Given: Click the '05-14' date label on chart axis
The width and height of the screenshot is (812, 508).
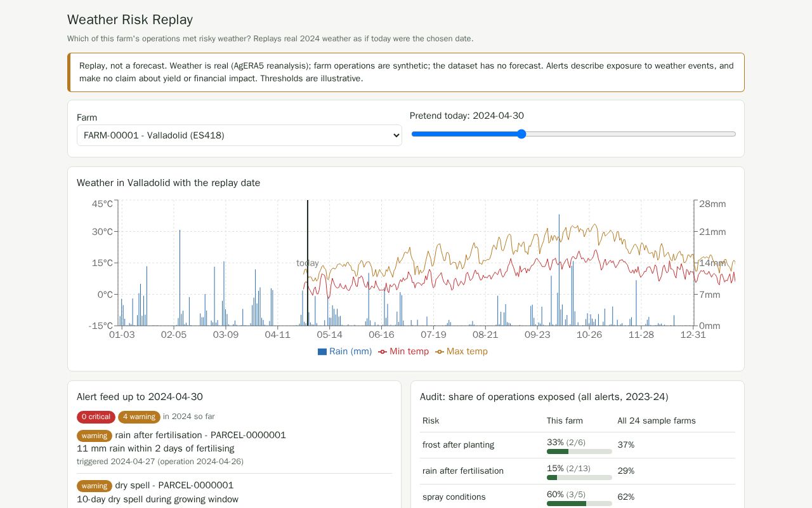Looking at the screenshot, I should tap(329, 335).
